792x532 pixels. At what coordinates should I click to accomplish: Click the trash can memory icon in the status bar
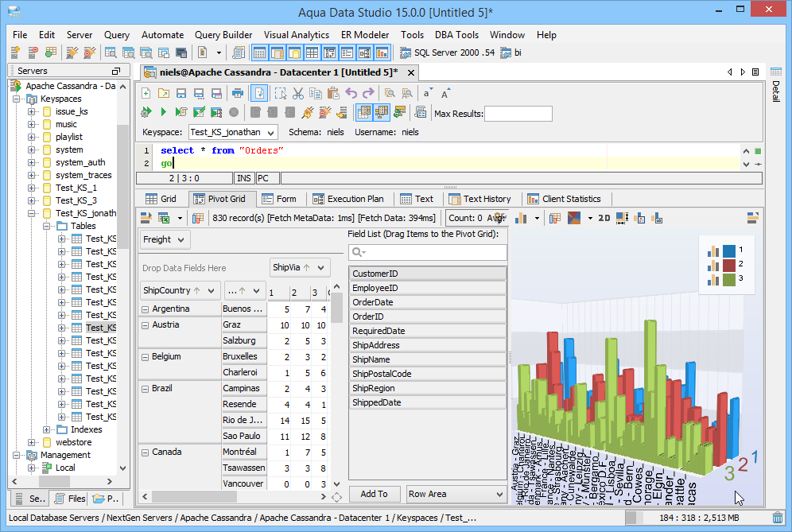[x=778, y=518]
